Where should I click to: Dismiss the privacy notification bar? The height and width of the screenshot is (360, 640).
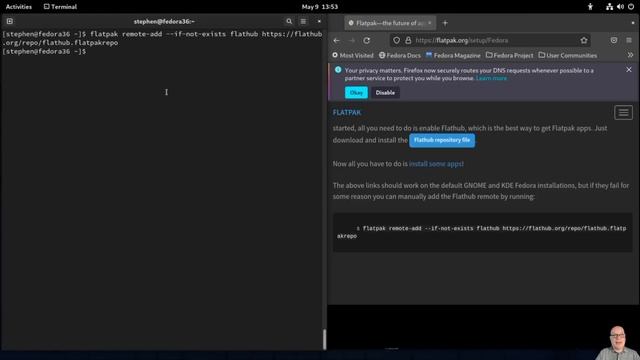pos(629,70)
